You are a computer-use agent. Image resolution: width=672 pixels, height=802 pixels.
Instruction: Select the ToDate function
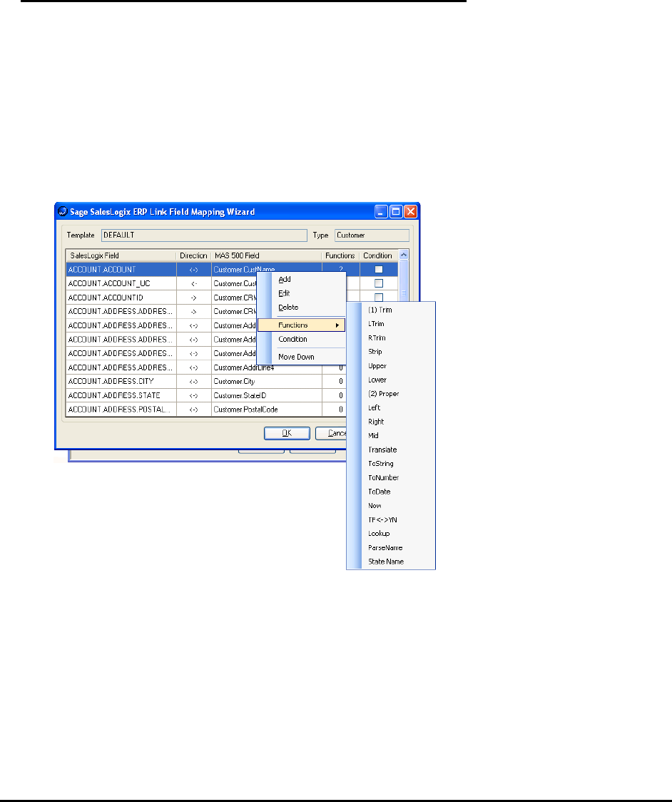pos(391,492)
